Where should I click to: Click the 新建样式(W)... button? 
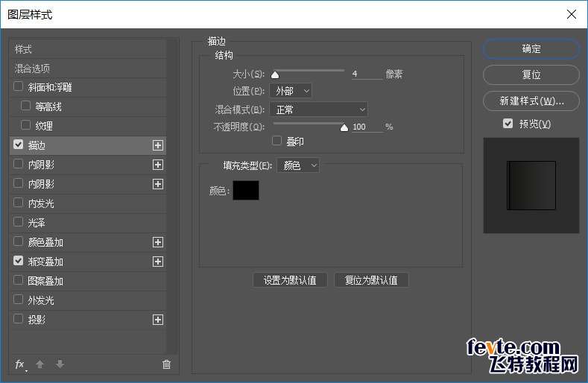coord(531,101)
